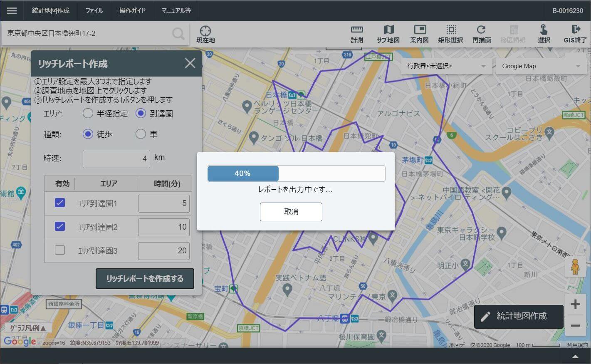
Task: Select the 計測 measurement tool
Action: point(356,33)
